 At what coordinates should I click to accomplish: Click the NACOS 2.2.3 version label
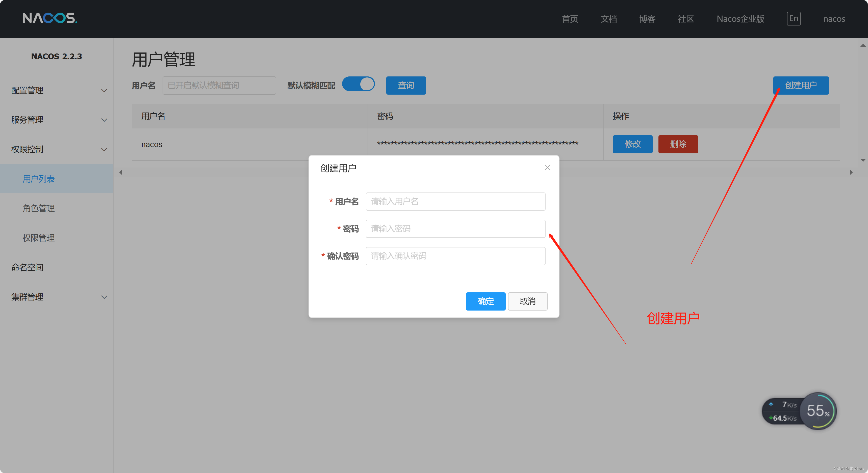(57, 57)
